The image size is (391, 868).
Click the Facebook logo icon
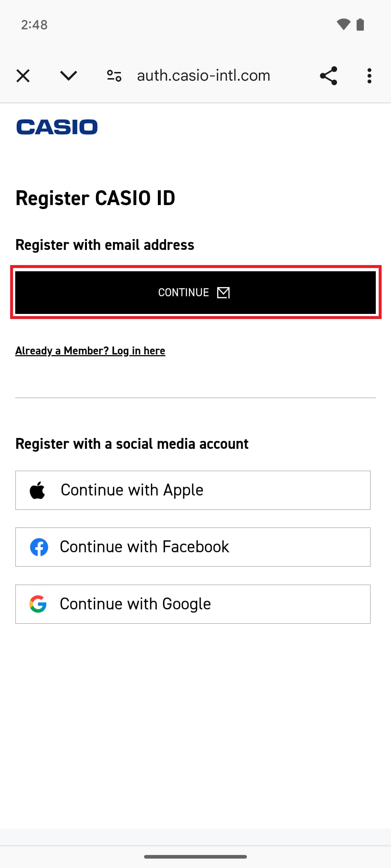click(39, 547)
